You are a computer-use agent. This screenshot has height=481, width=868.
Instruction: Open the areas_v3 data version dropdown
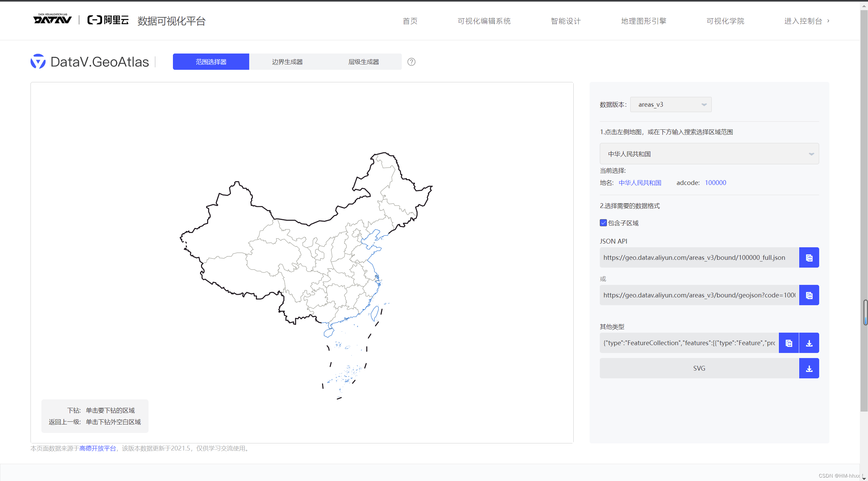point(670,105)
